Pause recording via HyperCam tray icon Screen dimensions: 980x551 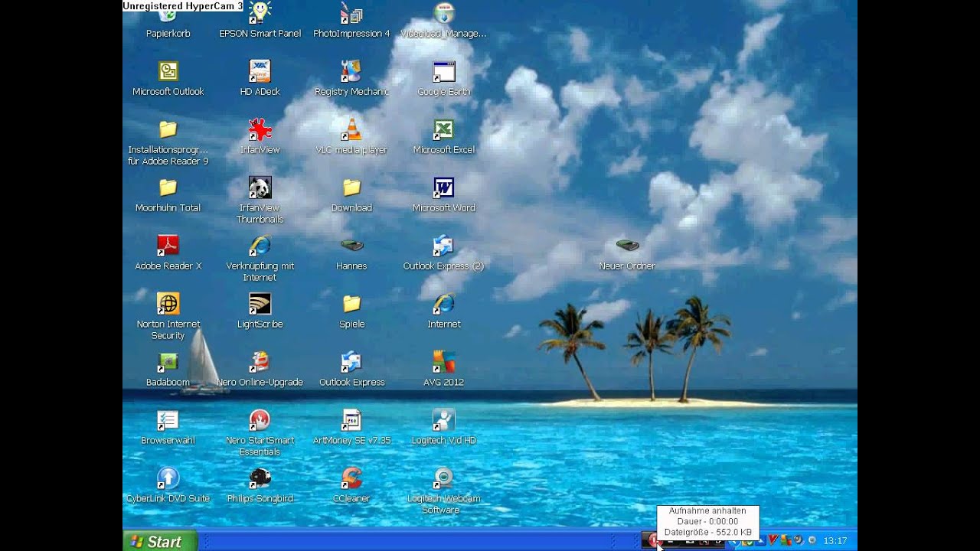[x=654, y=540]
